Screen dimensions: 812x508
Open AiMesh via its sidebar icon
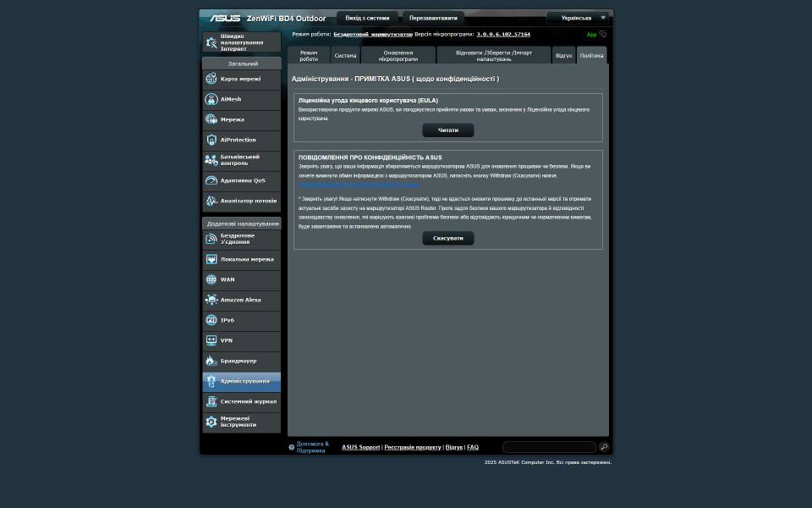click(x=211, y=99)
